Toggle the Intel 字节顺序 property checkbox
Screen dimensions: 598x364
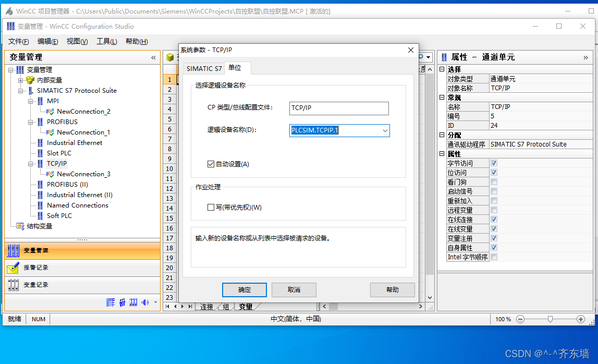[494, 257]
